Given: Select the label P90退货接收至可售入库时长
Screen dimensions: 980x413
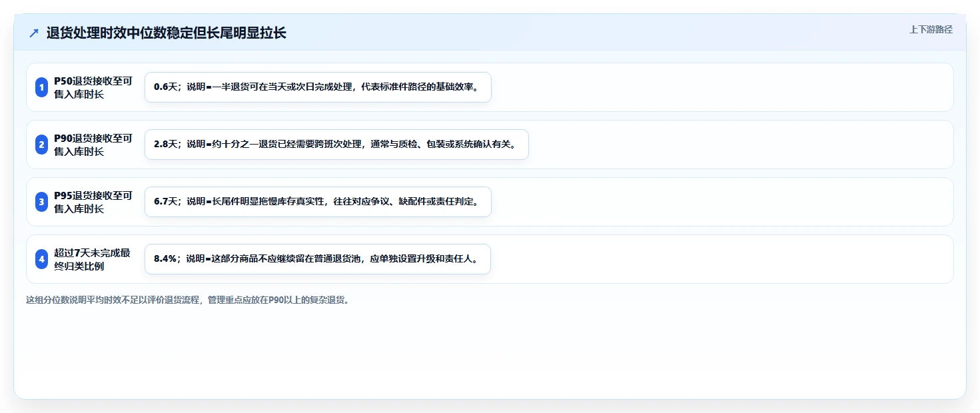Looking at the screenshot, I should tap(93, 145).
